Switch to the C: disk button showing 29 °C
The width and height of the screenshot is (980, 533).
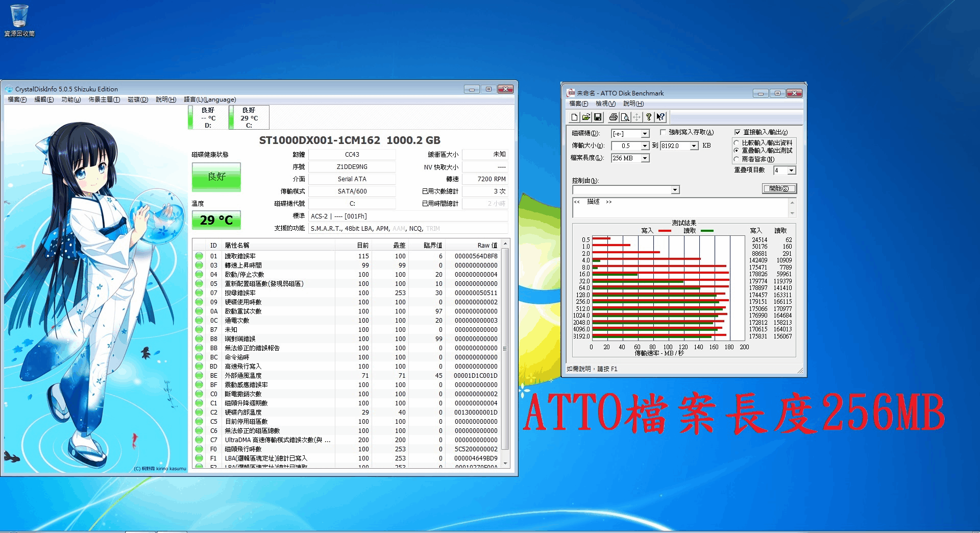(249, 117)
